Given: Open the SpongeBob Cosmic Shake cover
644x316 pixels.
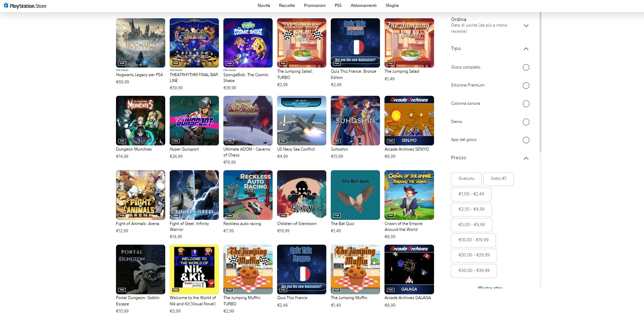Looking at the screenshot, I should pyautogui.click(x=248, y=43).
